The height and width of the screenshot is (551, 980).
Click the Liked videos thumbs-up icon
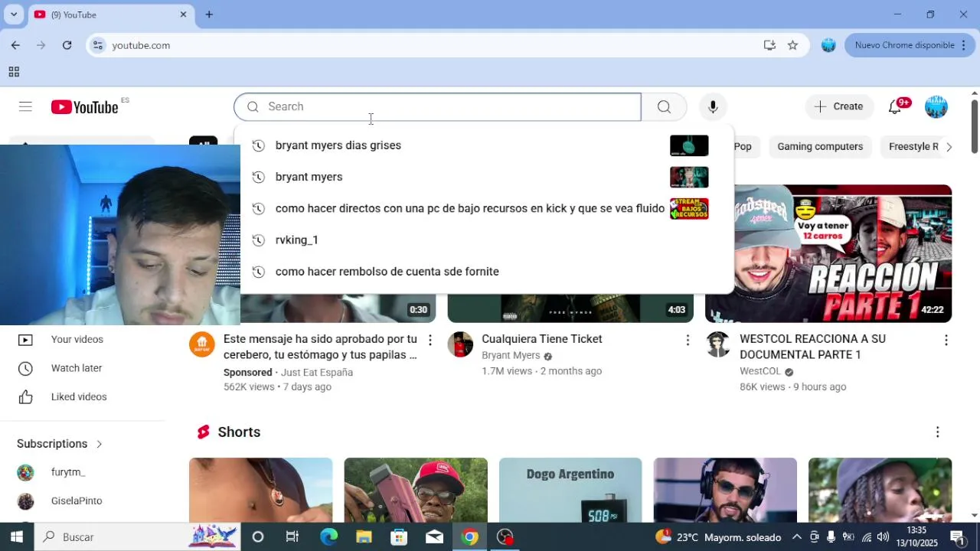tap(25, 396)
